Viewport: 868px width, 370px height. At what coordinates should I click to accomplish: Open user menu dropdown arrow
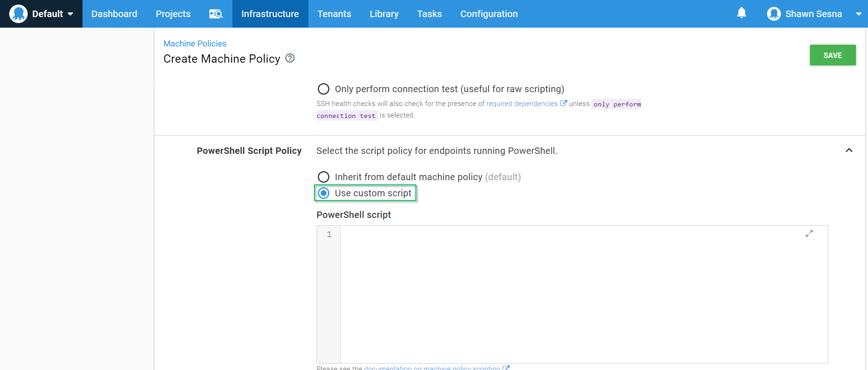click(x=858, y=14)
